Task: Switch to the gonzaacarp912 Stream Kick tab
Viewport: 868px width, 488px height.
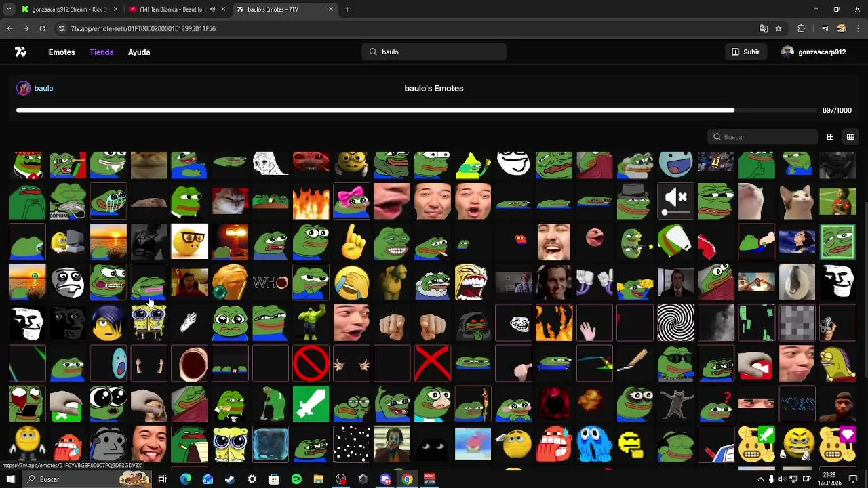Action: (69, 9)
